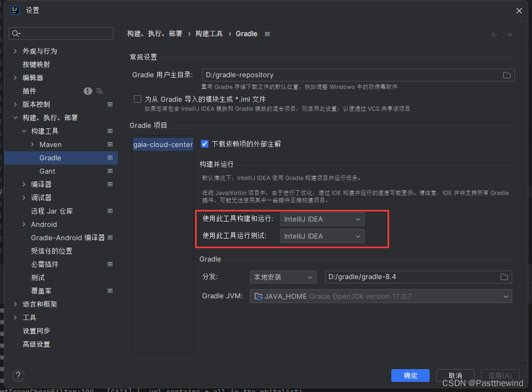Close the 设置 dialog
Viewport: 532px width, 392px height.
pos(519,11)
